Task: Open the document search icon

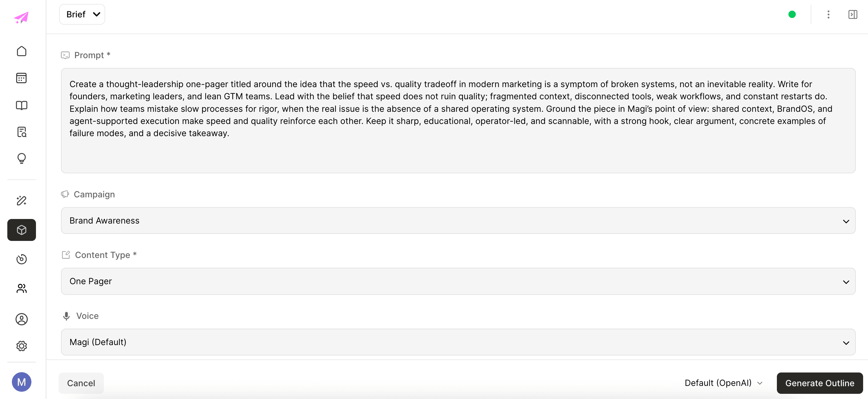Action: tap(22, 132)
